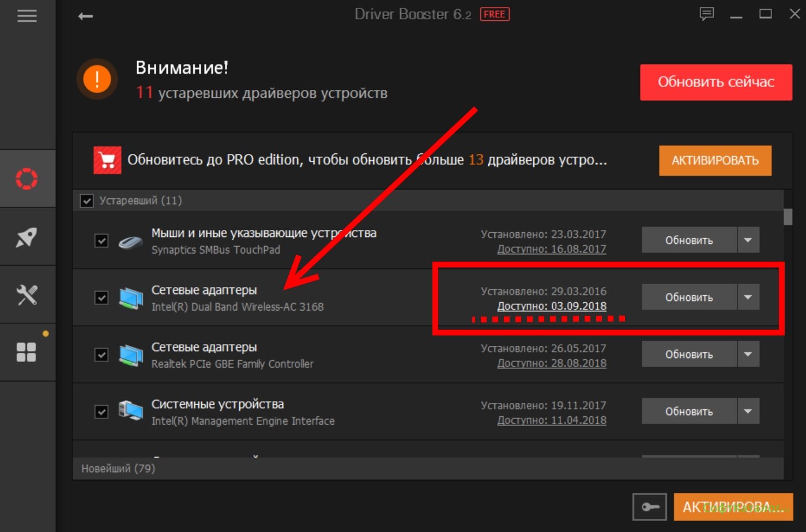Viewport: 806px width, 532px height.
Task: Open dropdown next to Intel Wireless Обновить
Action: tap(748, 297)
